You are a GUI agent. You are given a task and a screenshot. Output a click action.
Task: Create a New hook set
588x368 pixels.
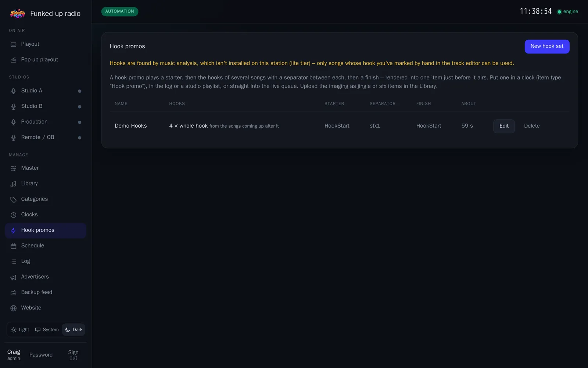click(547, 46)
